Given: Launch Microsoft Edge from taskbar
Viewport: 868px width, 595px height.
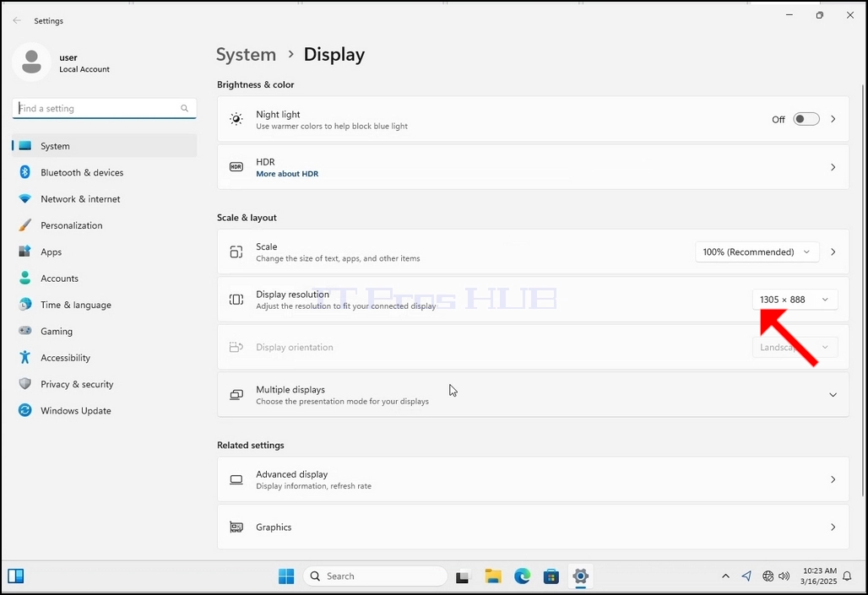Looking at the screenshot, I should click(522, 576).
